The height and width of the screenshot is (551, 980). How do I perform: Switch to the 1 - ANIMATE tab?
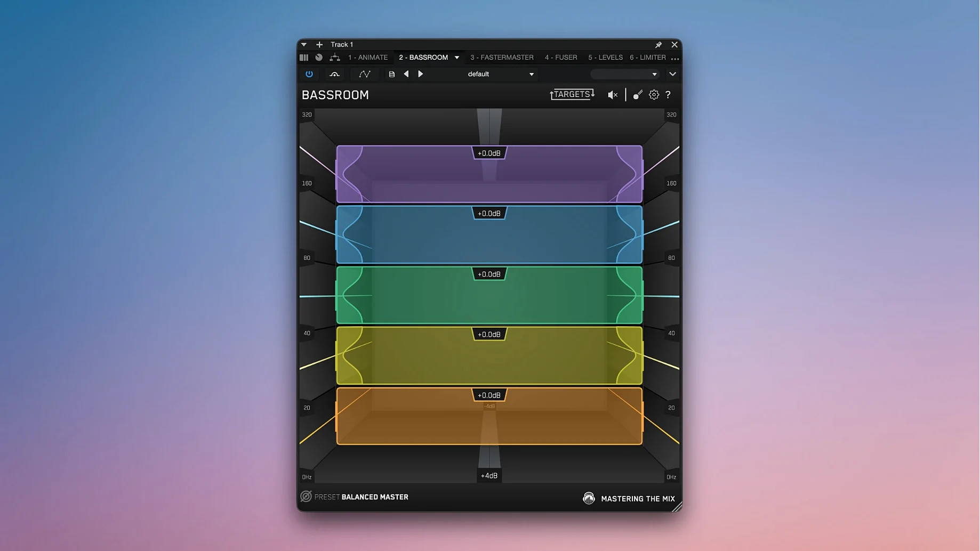[368, 58]
